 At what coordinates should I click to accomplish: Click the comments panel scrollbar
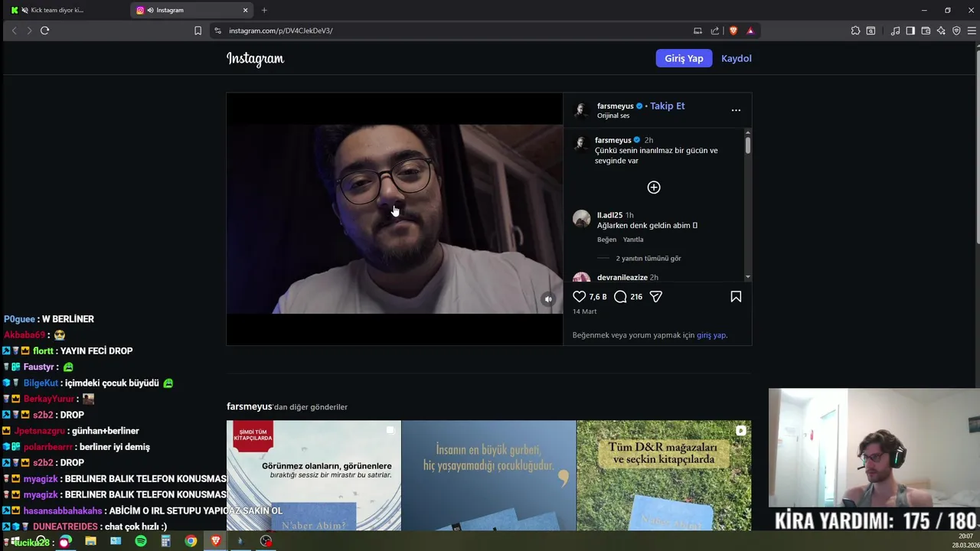click(x=747, y=145)
